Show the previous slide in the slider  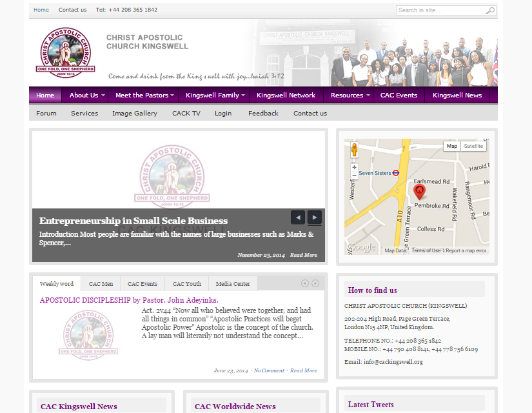(298, 217)
